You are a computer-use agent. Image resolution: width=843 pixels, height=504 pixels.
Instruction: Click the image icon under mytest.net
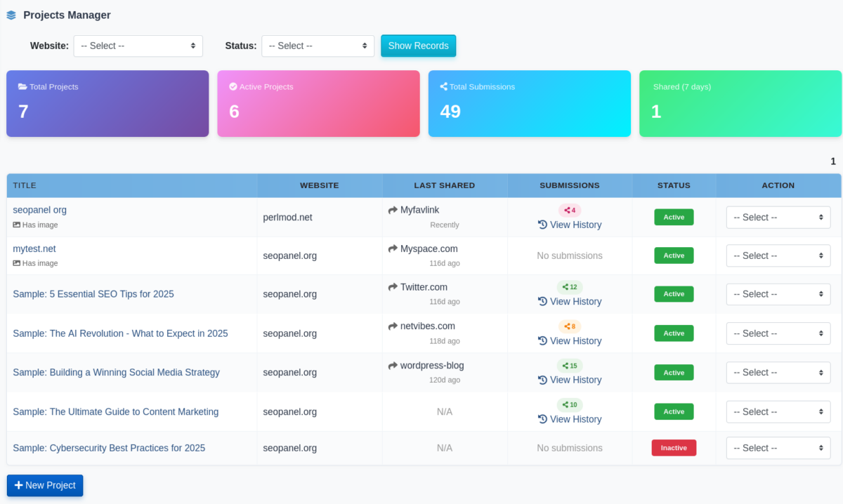(17, 263)
